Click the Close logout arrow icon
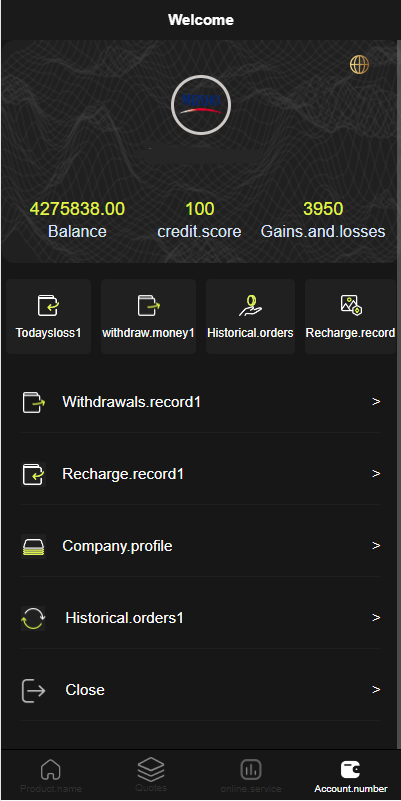This screenshot has height=801, width=401. click(x=34, y=690)
